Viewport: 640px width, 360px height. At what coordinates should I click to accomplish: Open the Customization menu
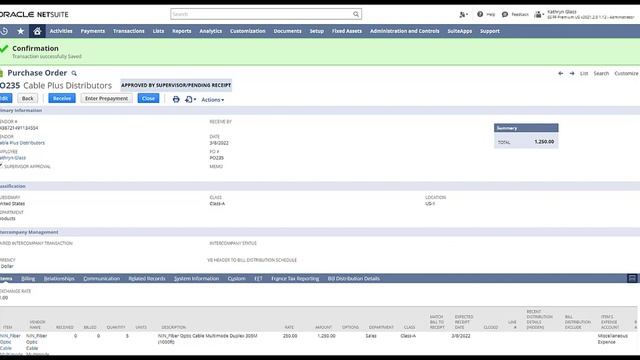click(248, 31)
